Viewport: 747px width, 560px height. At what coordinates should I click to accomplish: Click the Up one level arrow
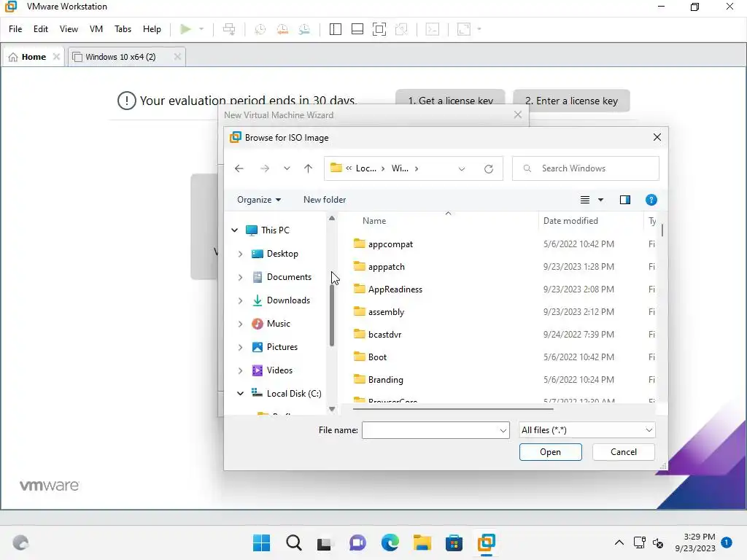pyautogui.click(x=309, y=168)
